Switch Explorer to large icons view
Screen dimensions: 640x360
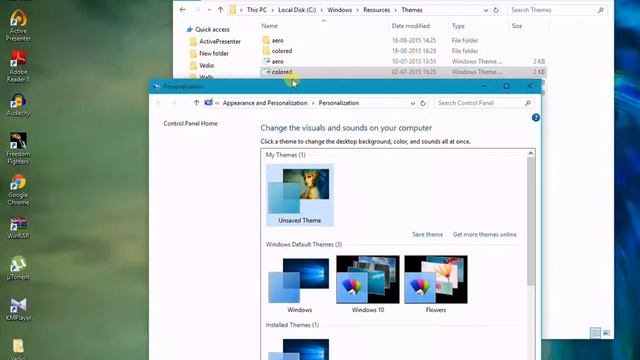[607, 333]
